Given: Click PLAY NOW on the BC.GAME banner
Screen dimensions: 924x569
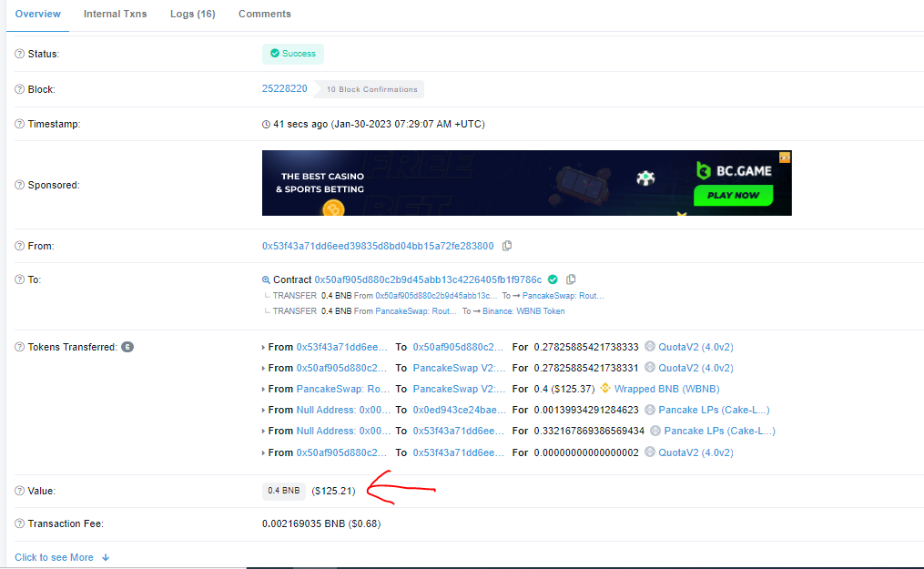Looking at the screenshot, I should (x=733, y=195).
